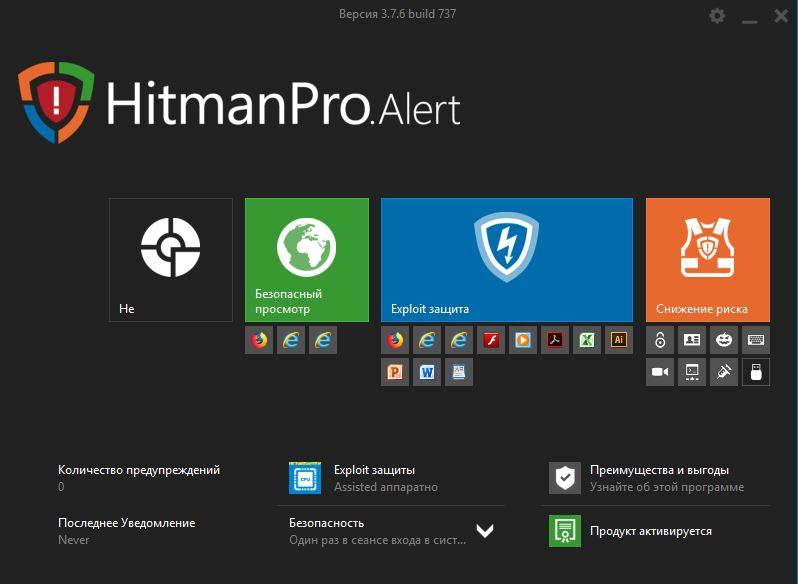Click the CPU chip icon beside Exploit защиты
798x584 pixels.
tap(305, 478)
